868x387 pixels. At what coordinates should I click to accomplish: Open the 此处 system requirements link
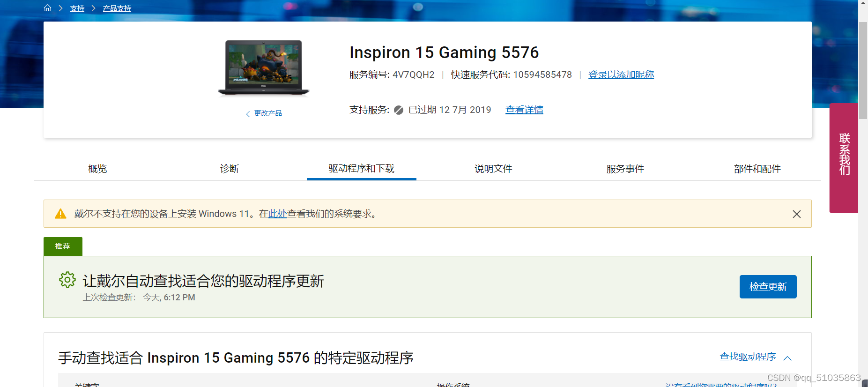(x=278, y=214)
